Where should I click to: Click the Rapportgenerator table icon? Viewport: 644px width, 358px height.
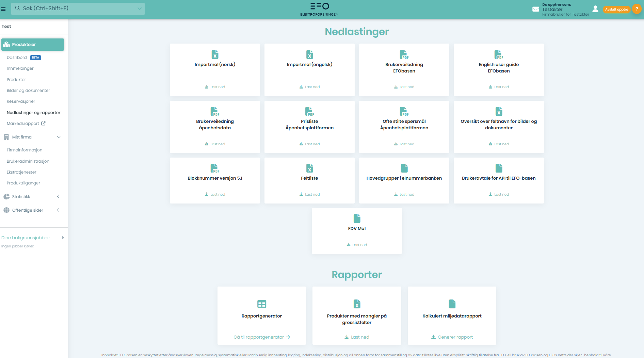click(261, 304)
